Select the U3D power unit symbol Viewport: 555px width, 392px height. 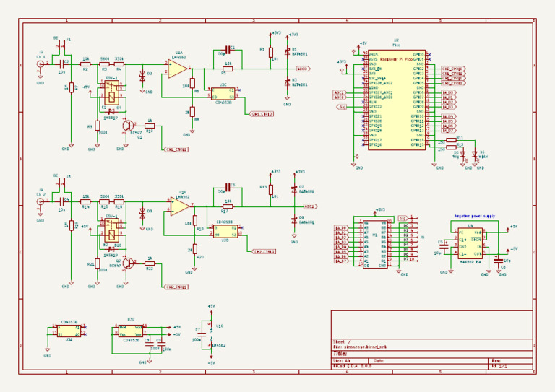[131, 331]
